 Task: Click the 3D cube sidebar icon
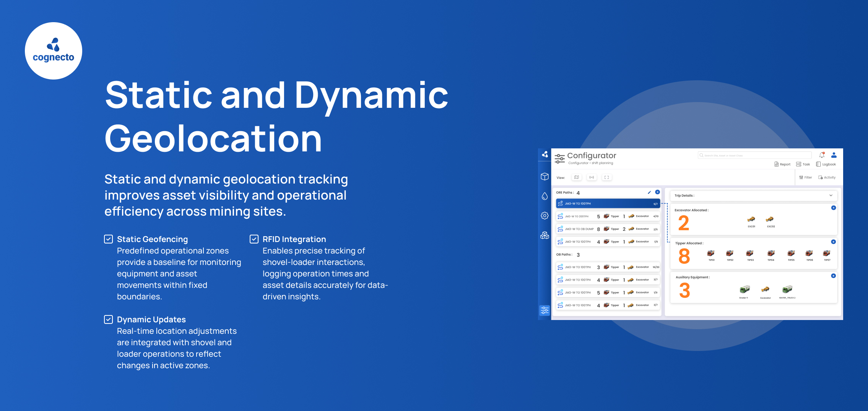(545, 177)
